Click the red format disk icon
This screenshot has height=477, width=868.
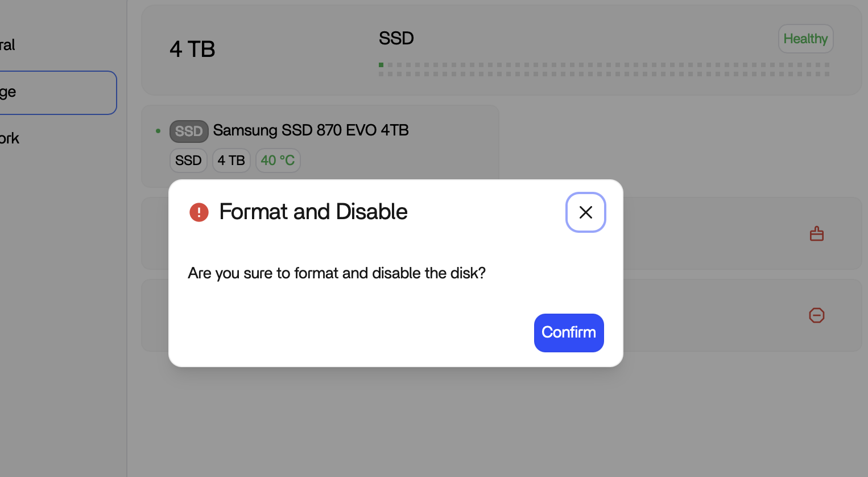click(816, 234)
